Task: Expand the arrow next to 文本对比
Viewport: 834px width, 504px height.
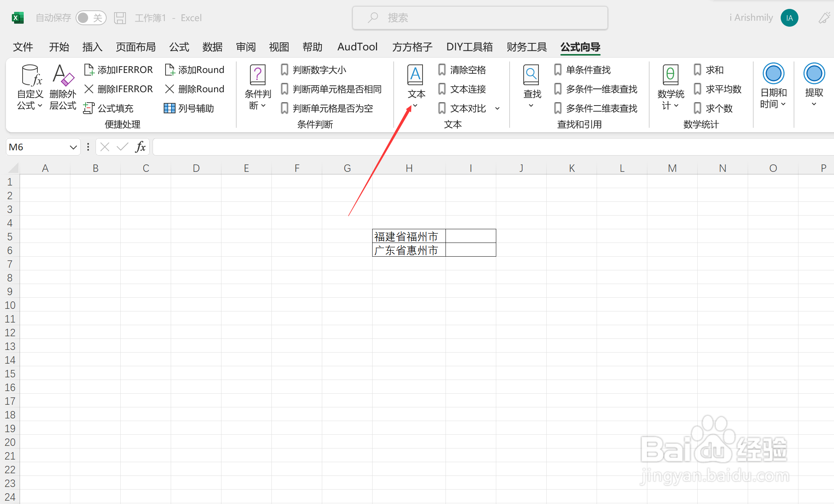Action: (497, 109)
